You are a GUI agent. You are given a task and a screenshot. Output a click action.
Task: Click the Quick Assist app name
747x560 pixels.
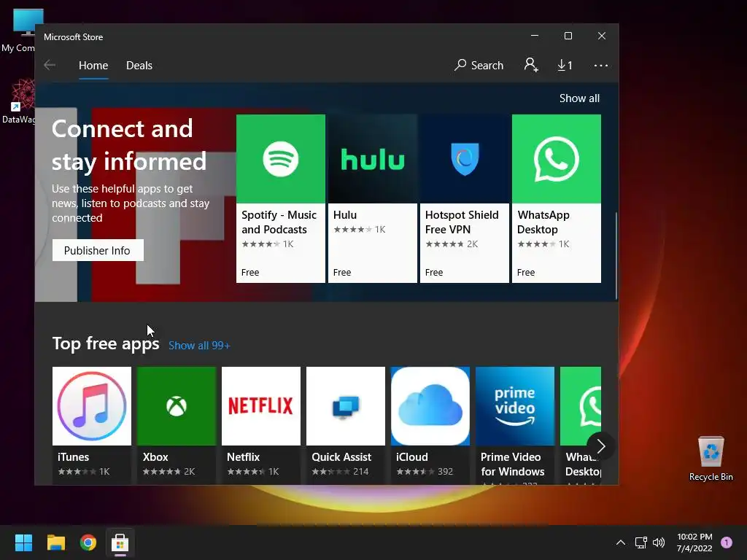[x=341, y=457]
